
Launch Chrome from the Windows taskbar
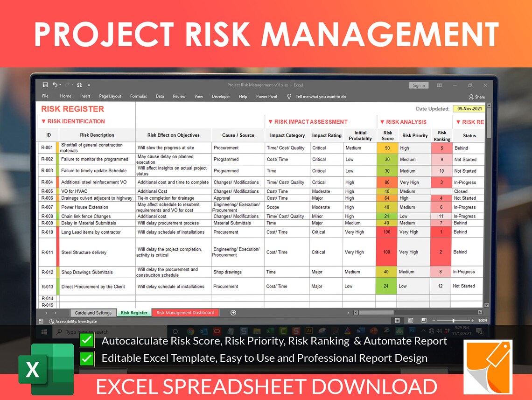pos(191,331)
